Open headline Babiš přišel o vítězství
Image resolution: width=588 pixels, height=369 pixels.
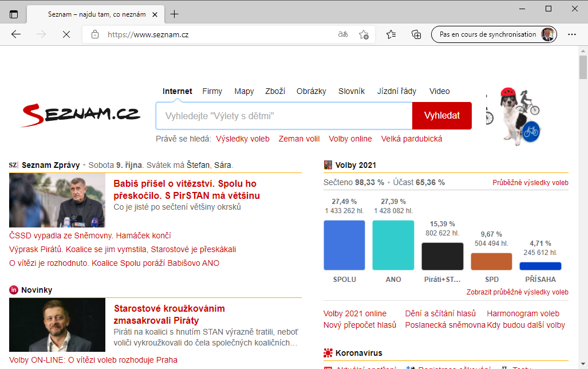coord(187,190)
